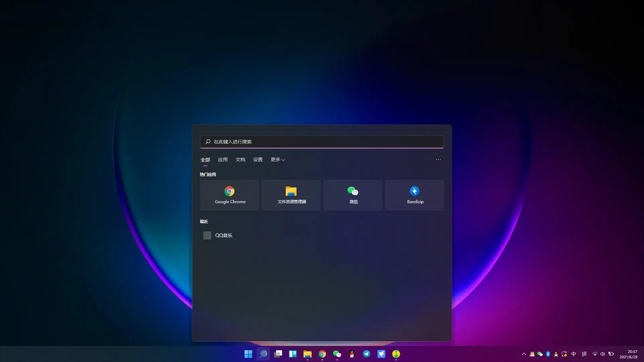
Task: Open the clock showing 20:57 2021/6/29
Action: coord(628,354)
